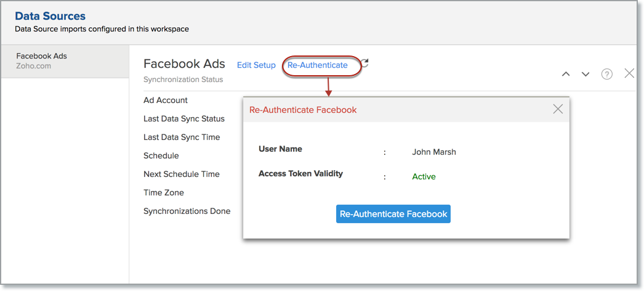The width and height of the screenshot is (644, 291).
Task: Click the Next Schedule Time label
Action: tap(182, 174)
